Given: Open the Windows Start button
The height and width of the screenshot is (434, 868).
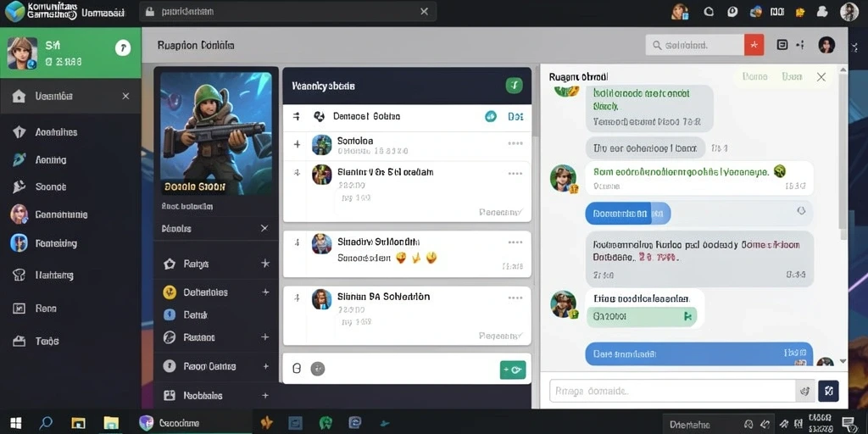Looking at the screenshot, I should [16, 424].
